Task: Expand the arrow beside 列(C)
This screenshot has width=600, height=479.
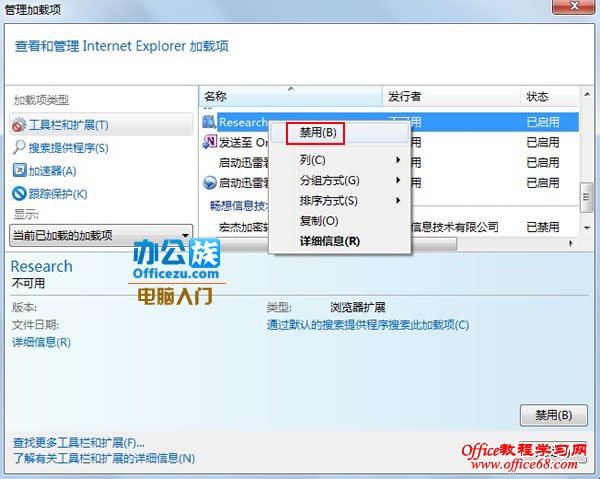Action: (398, 160)
